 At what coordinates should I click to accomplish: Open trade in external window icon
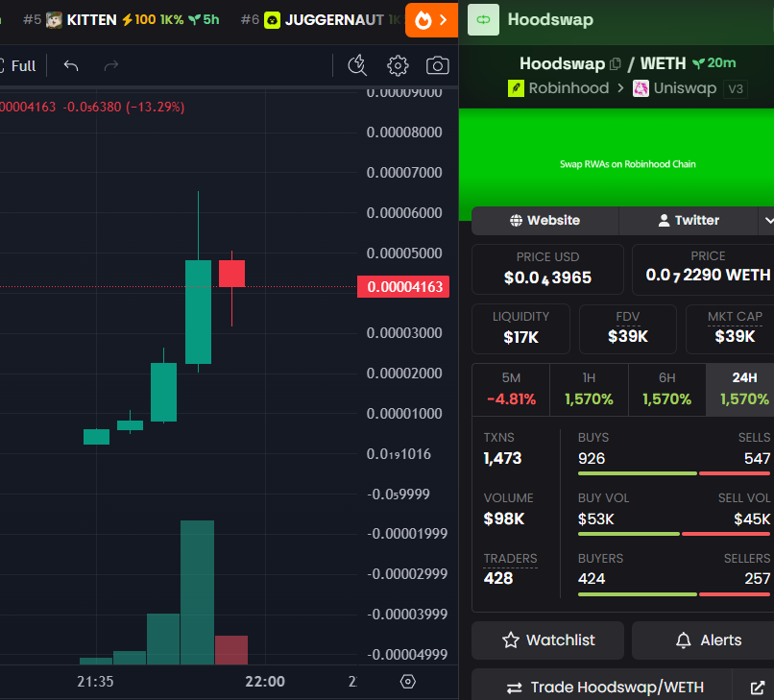[757, 688]
